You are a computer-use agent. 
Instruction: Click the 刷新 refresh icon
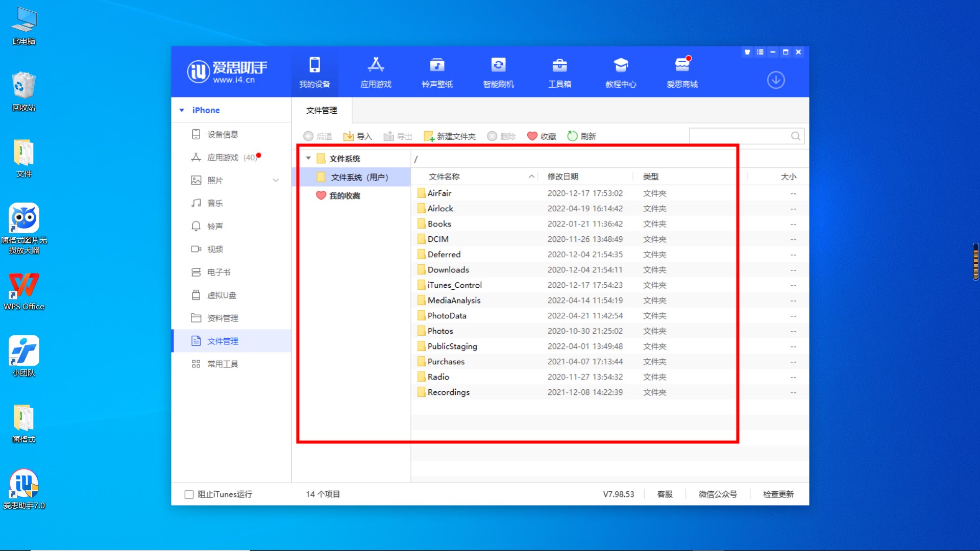point(573,136)
